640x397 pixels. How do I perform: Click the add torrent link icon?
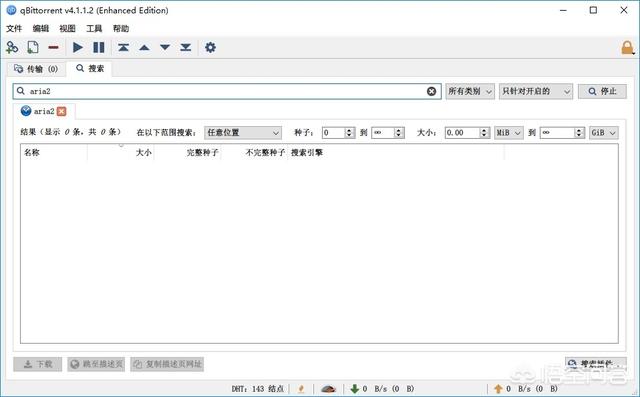(12, 48)
